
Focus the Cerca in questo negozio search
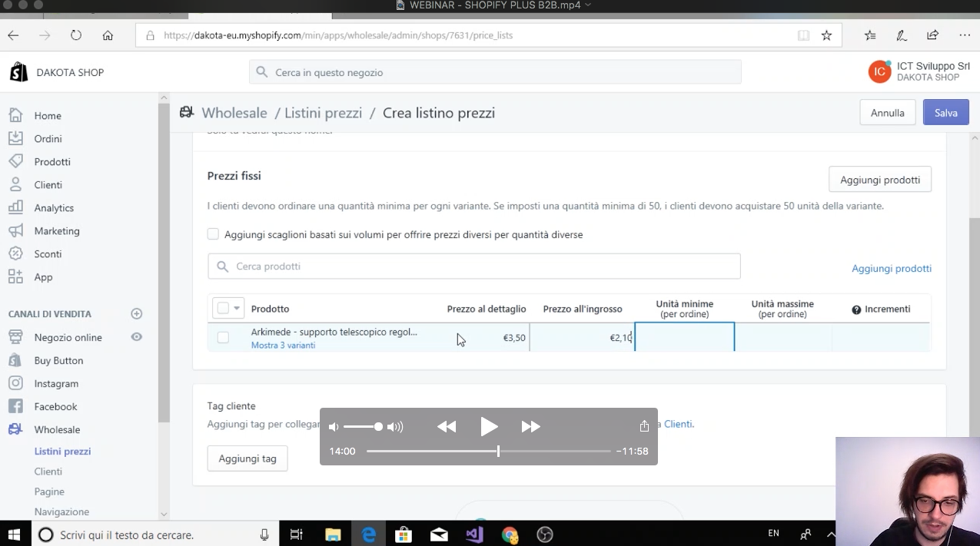pyautogui.click(x=495, y=72)
